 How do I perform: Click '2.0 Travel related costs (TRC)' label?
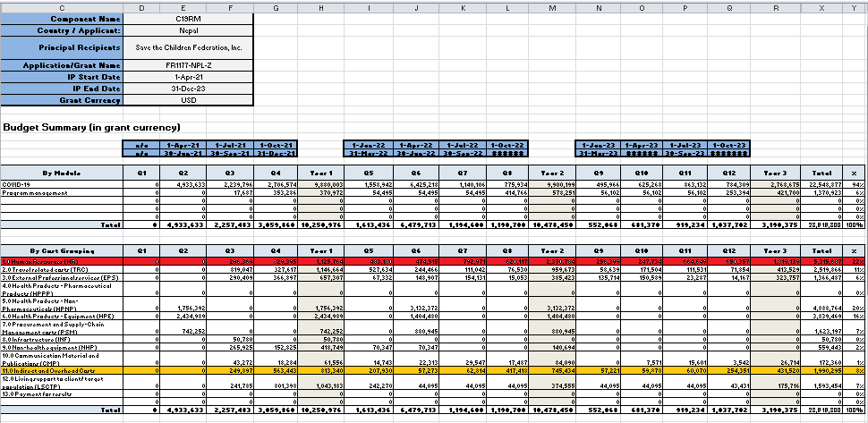[x=61, y=269]
